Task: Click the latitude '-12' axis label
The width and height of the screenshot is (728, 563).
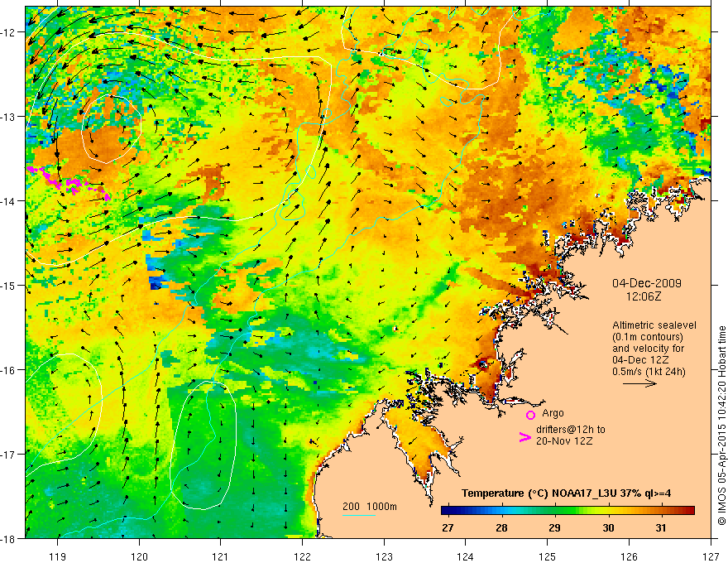Action: [x=9, y=32]
